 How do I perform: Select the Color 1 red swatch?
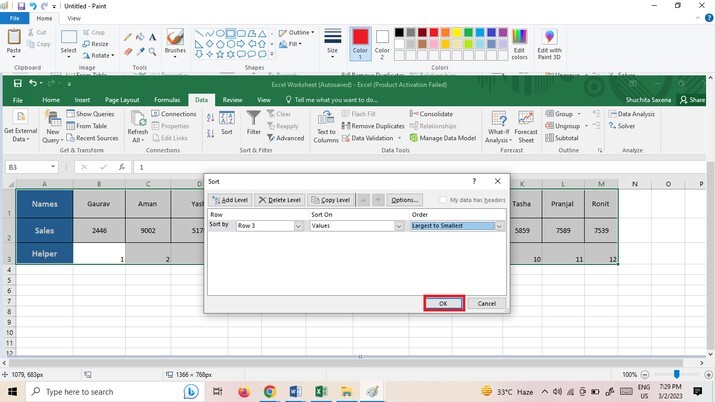tap(360, 37)
